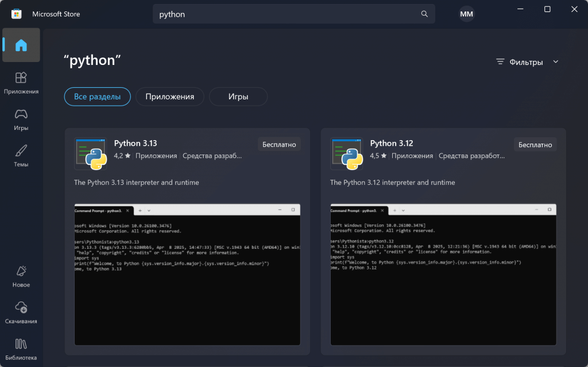Click the Microsoft Store logo icon
This screenshot has height=367, width=588.
tap(17, 14)
